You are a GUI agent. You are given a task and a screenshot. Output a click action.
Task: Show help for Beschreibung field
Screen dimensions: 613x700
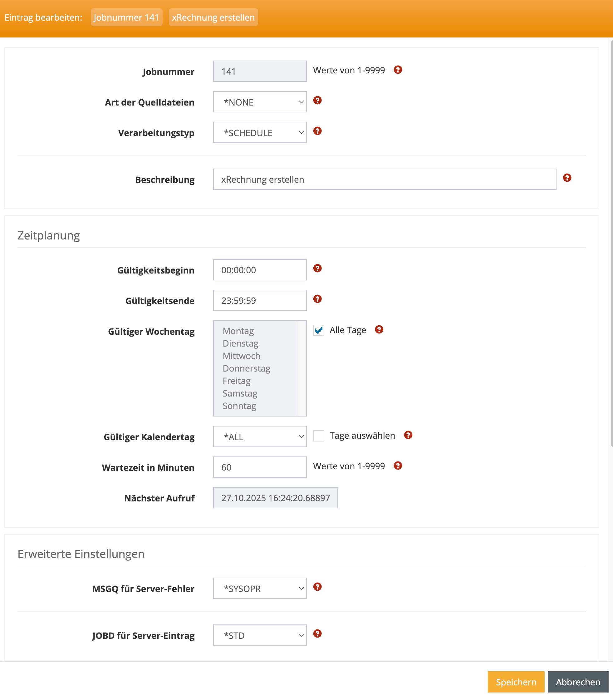pyautogui.click(x=567, y=178)
